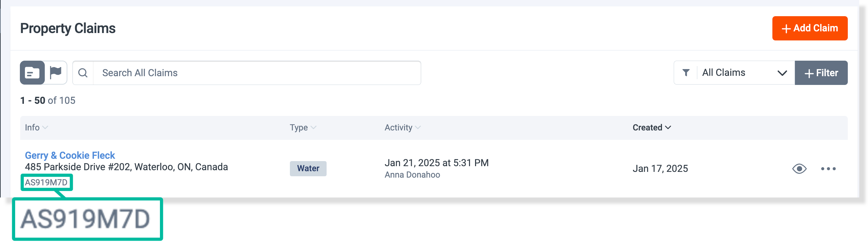The width and height of the screenshot is (868, 244).
Task: Click the Water type tag
Action: tap(308, 169)
